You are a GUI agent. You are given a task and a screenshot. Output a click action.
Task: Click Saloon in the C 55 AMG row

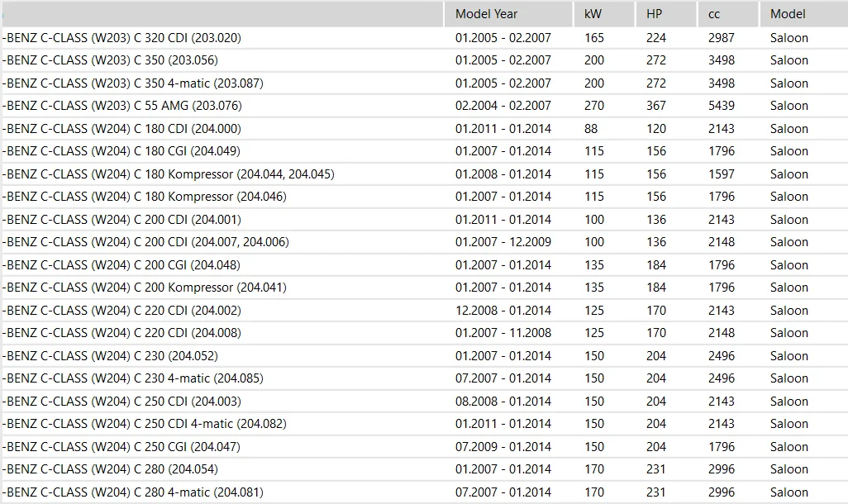click(789, 106)
